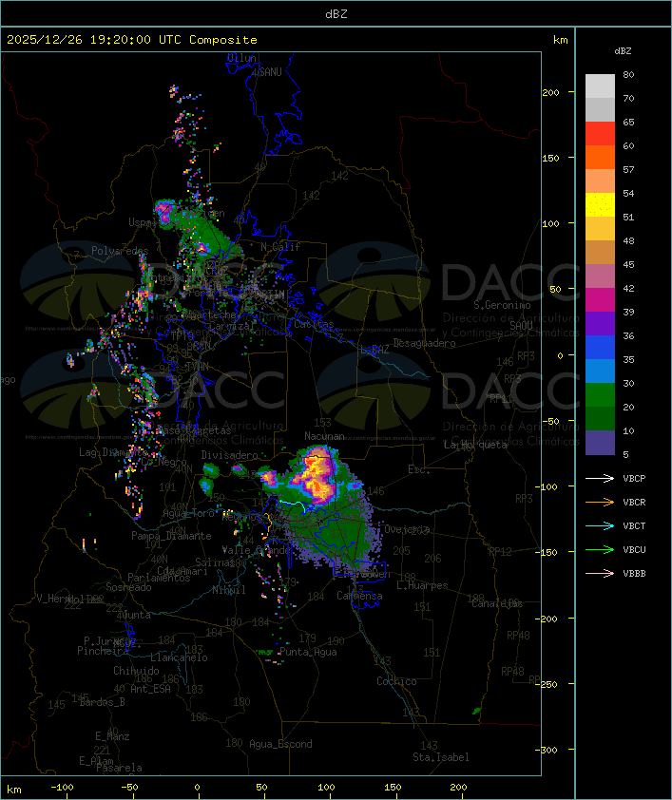The image size is (672, 800).
Task: Click the 'VBCP' legend label
Action: (634, 479)
